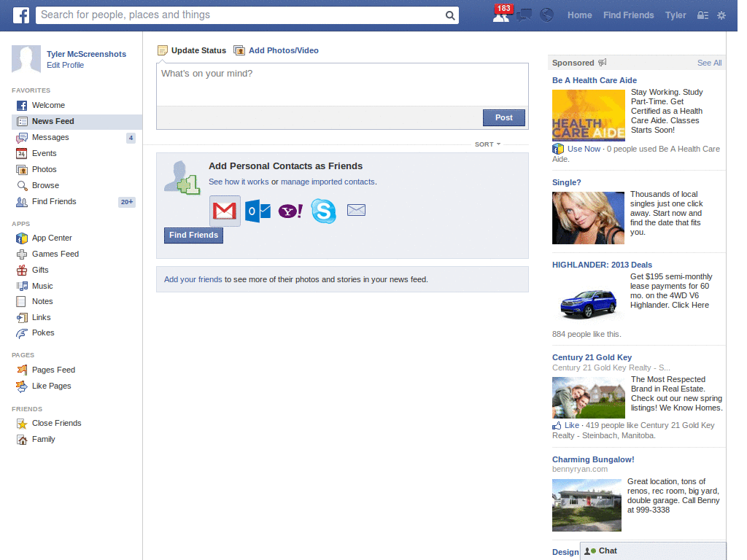Viewport: 747px width, 560px height.
Task: Click the Post button
Action: [503, 117]
